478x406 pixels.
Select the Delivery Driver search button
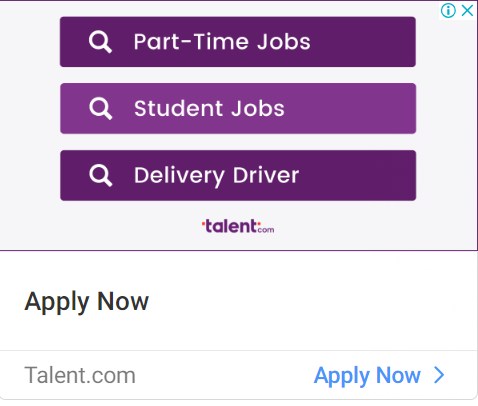[238, 175]
